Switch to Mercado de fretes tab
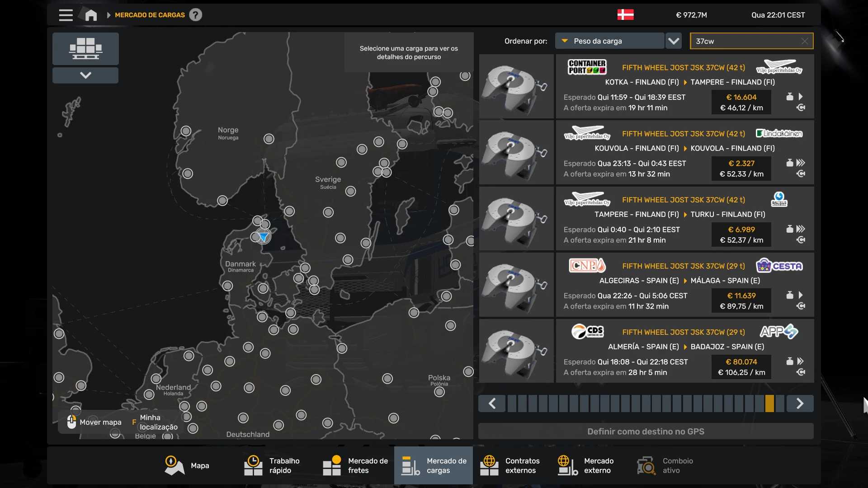 (x=355, y=465)
